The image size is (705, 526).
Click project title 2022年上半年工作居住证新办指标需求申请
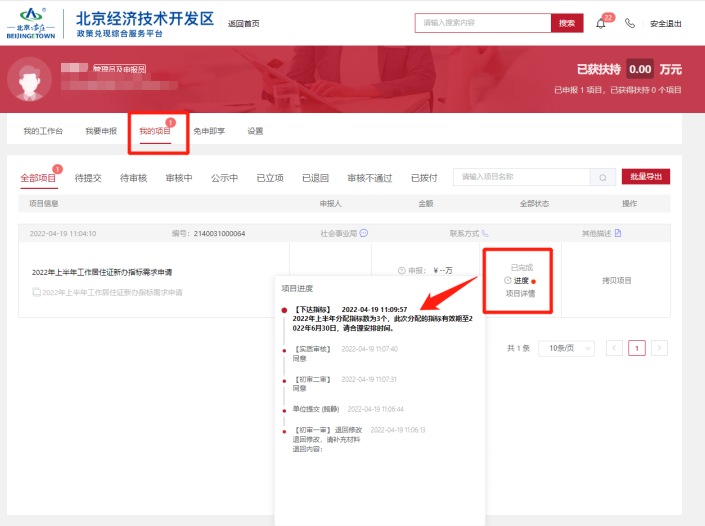pos(102,272)
